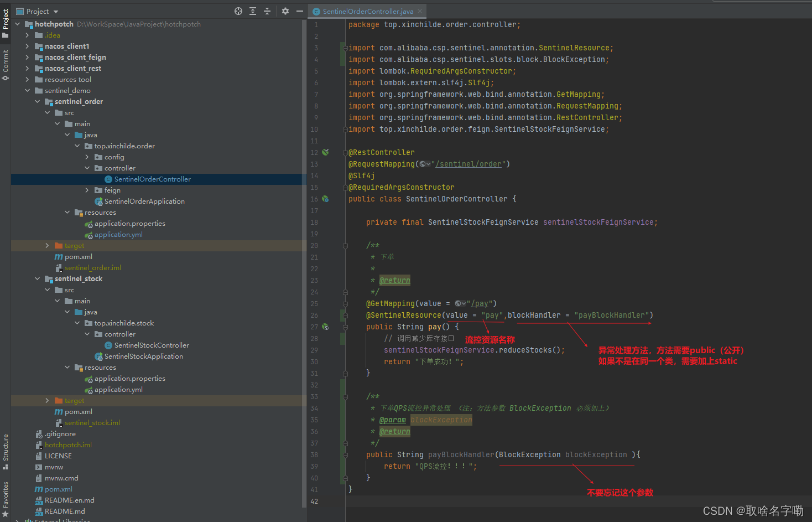Viewport: 812px width, 522px height.
Task: Open sentinel_order application.yml file
Action: coord(118,235)
